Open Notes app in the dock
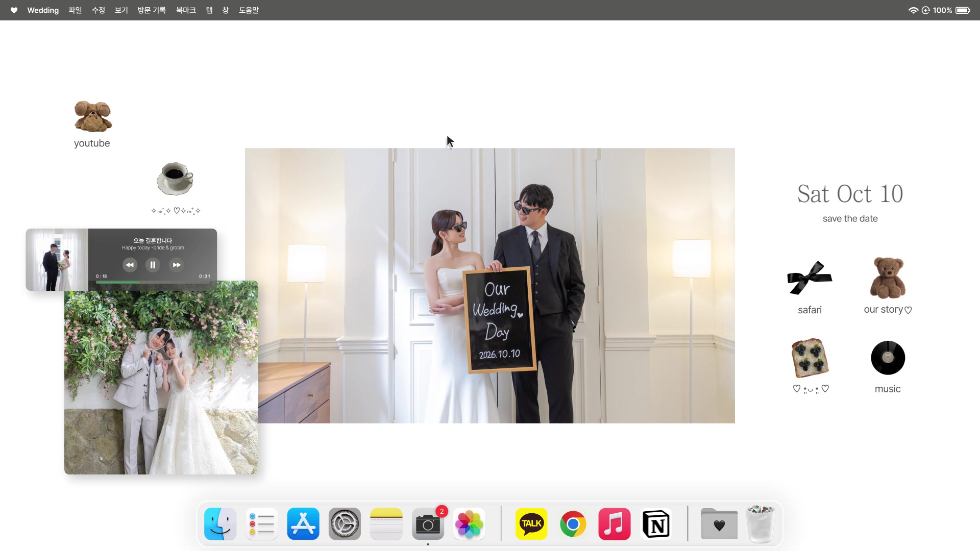 pyautogui.click(x=386, y=524)
